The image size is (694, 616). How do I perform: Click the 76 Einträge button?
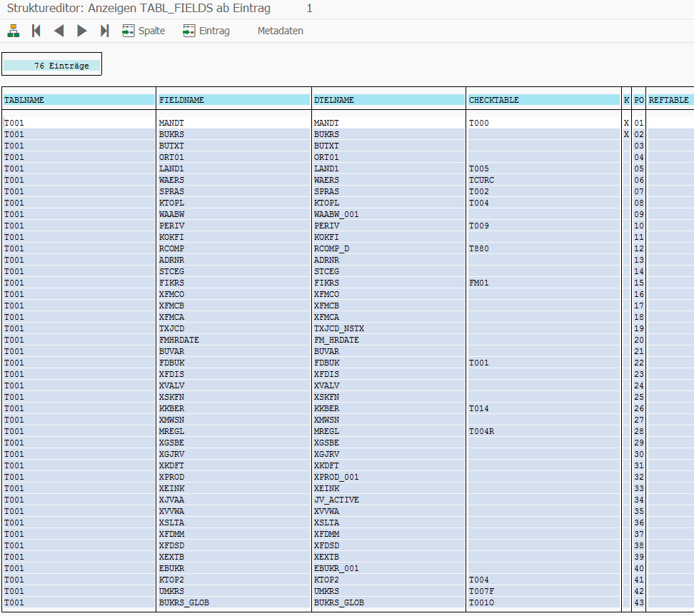pyautogui.click(x=51, y=64)
